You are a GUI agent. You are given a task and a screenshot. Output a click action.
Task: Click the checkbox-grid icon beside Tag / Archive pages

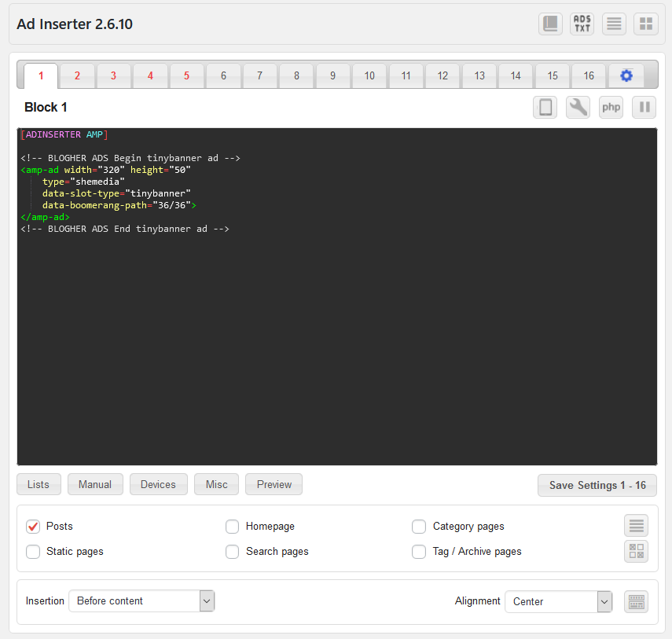(637, 551)
